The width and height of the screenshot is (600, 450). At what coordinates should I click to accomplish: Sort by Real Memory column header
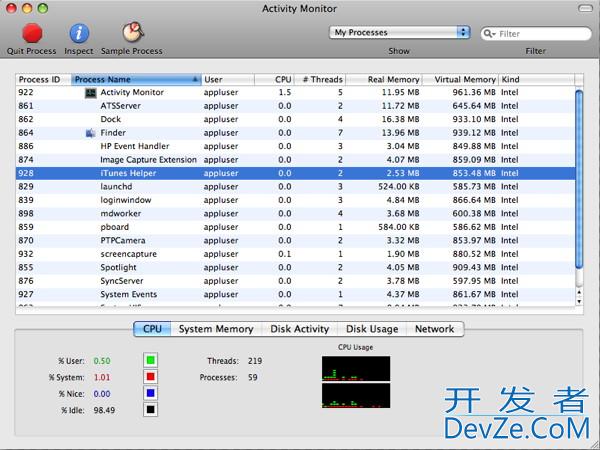[x=384, y=80]
